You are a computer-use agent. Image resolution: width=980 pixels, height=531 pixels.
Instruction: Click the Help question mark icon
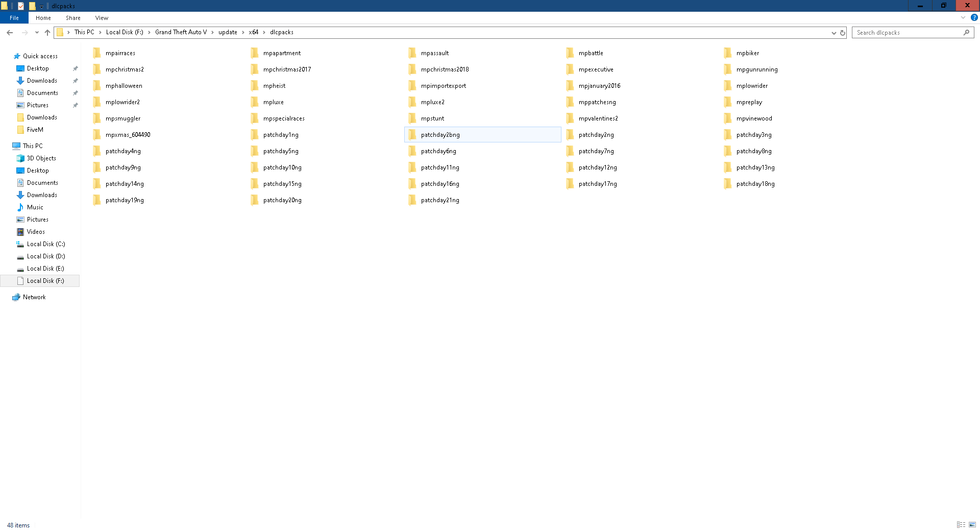[974, 17]
